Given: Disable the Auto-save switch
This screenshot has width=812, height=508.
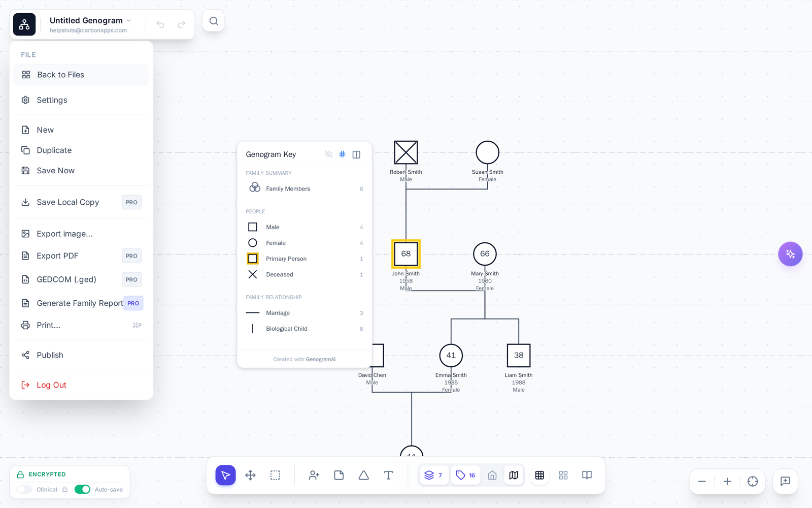Looking at the screenshot, I should (82, 489).
